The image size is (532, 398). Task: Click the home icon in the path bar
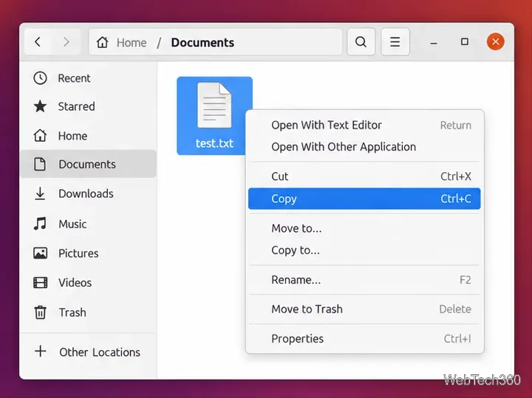pyautogui.click(x=102, y=42)
